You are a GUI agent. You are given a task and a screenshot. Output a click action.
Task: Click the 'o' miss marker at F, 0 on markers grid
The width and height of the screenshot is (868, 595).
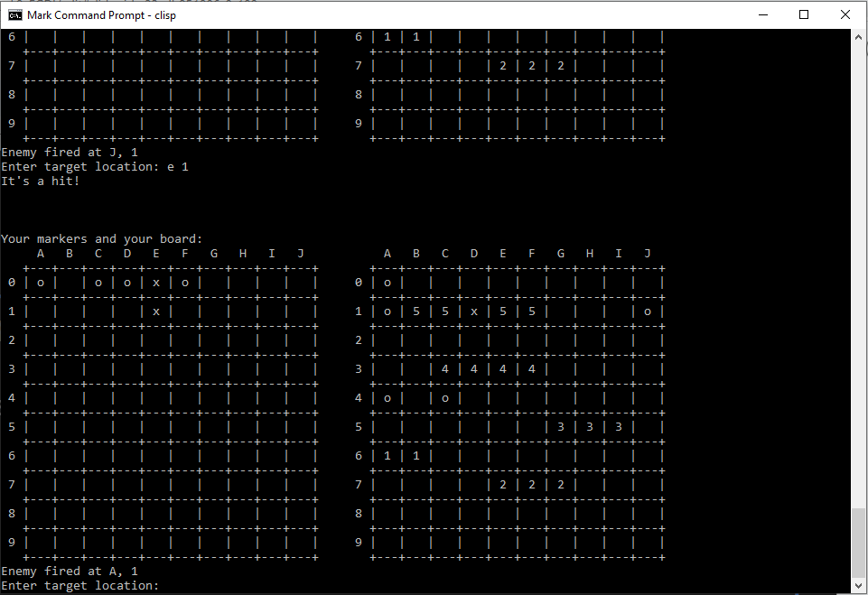tap(185, 283)
